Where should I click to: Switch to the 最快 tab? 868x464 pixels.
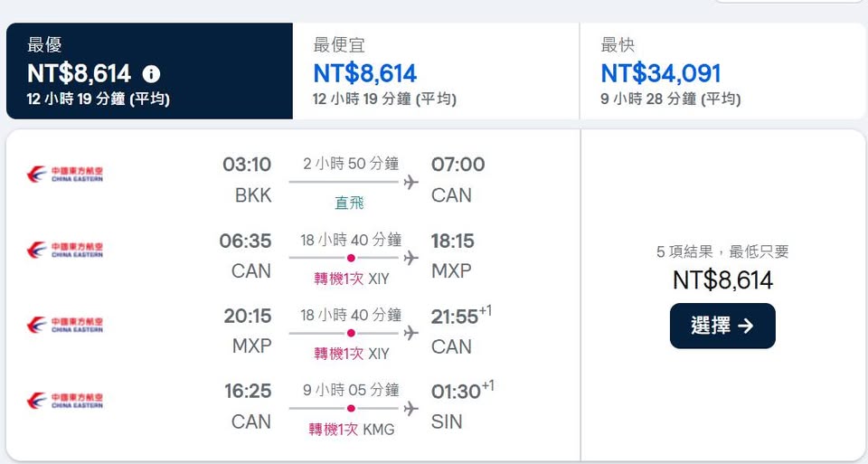click(x=722, y=71)
